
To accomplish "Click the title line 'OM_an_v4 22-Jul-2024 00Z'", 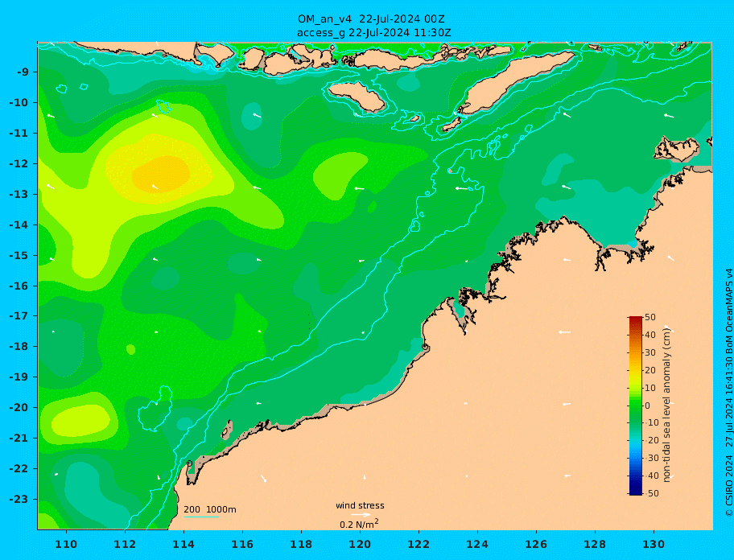I will tap(371, 19).
